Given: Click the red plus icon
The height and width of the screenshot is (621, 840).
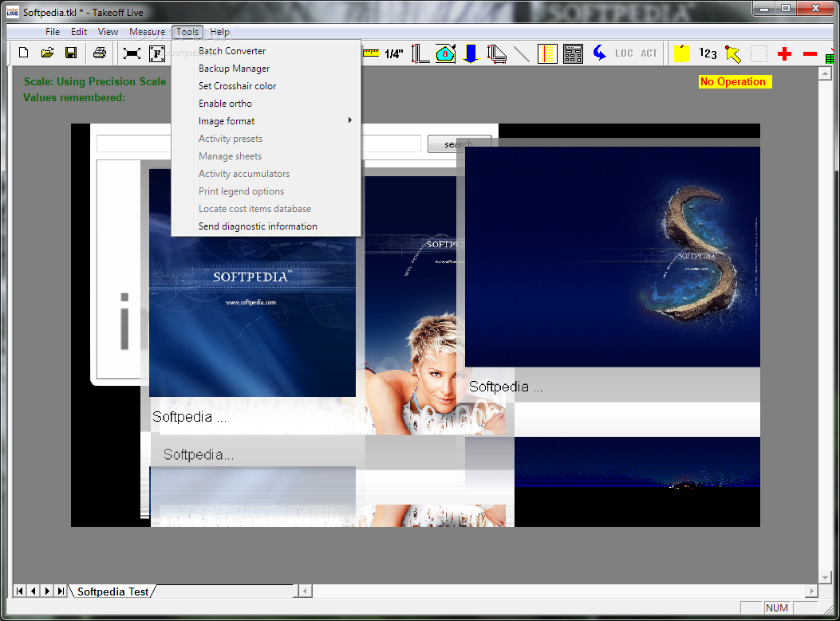Looking at the screenshot, I should tap(784, 53).
